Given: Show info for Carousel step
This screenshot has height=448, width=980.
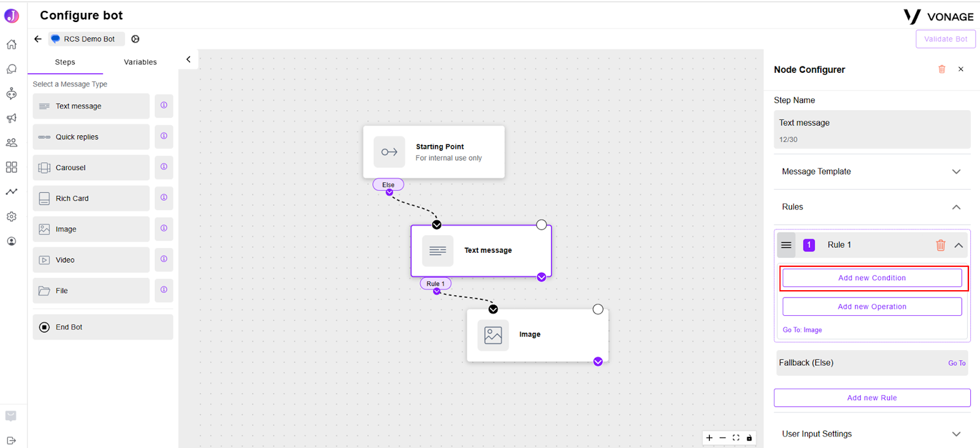Looking at the screenshot, I should click(164, 166).
